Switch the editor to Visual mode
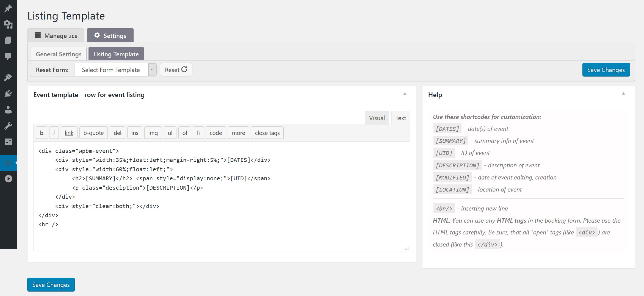 (377, 118)
